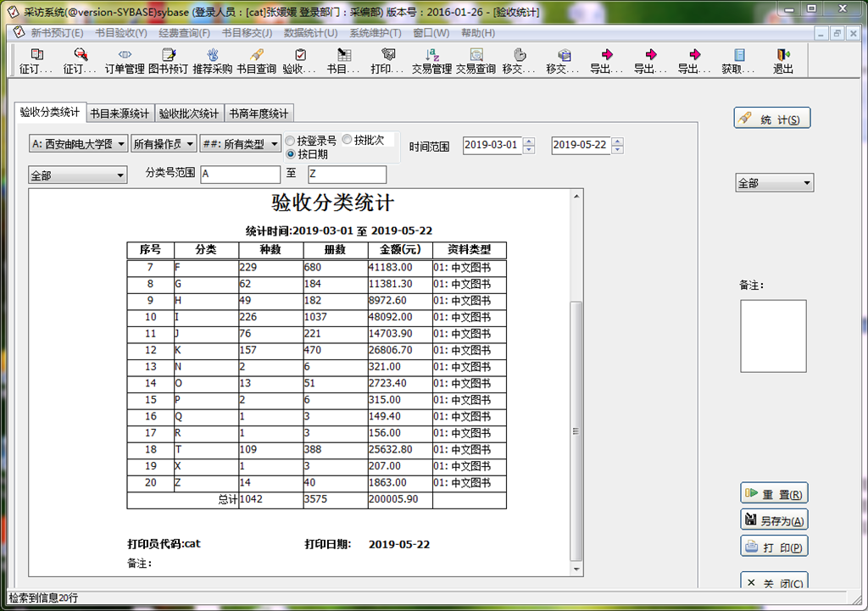Open the 推荐采购 toolbar icon
The height and width of the screenshot is (611, 868).
coord(212,61)
